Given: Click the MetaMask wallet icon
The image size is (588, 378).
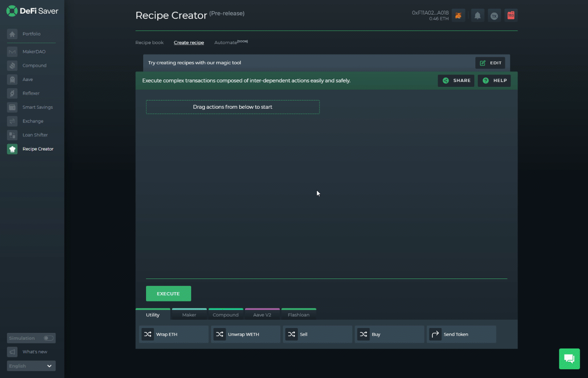Looking at the screenshot, I should [x=458, y=15].
